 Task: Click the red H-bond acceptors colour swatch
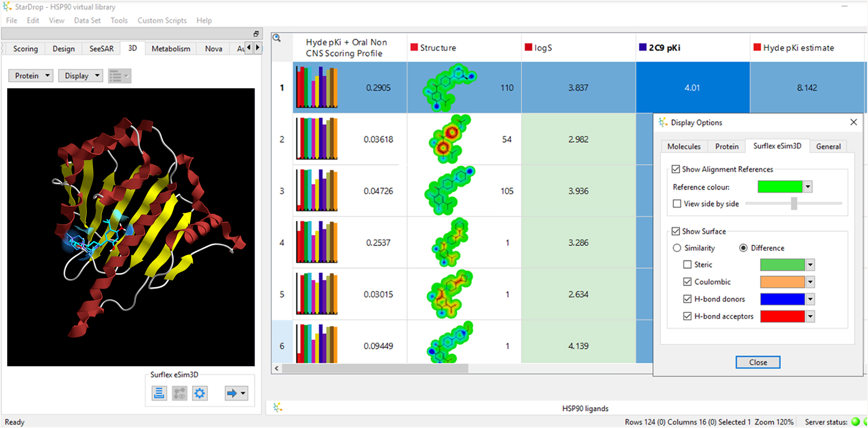pos(782,317)
